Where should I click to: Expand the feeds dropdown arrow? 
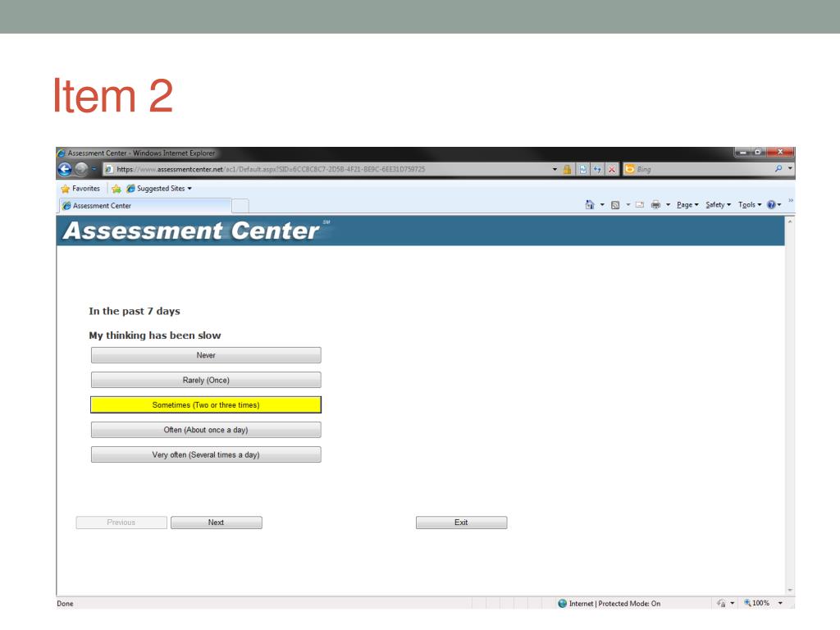tap(628, 204)
